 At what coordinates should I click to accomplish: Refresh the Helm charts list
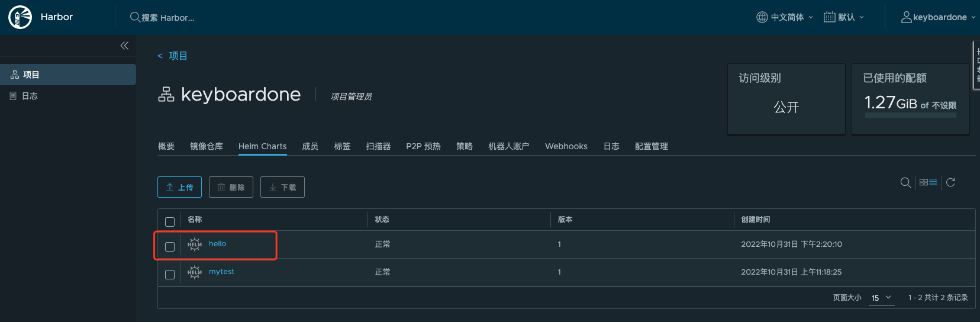coord(950,182)
